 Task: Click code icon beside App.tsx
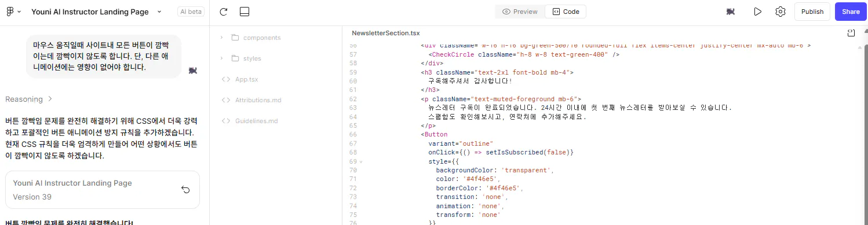pyautogui.click(x=226, y=79)
